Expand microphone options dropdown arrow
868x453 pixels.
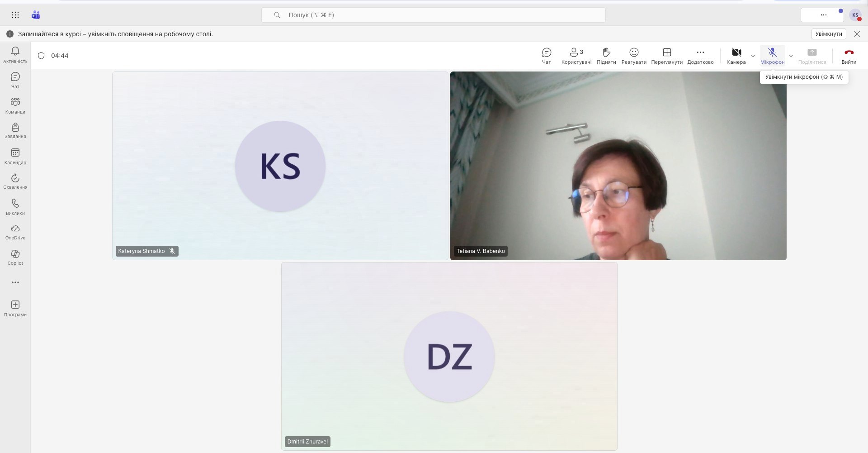(791, 56)
